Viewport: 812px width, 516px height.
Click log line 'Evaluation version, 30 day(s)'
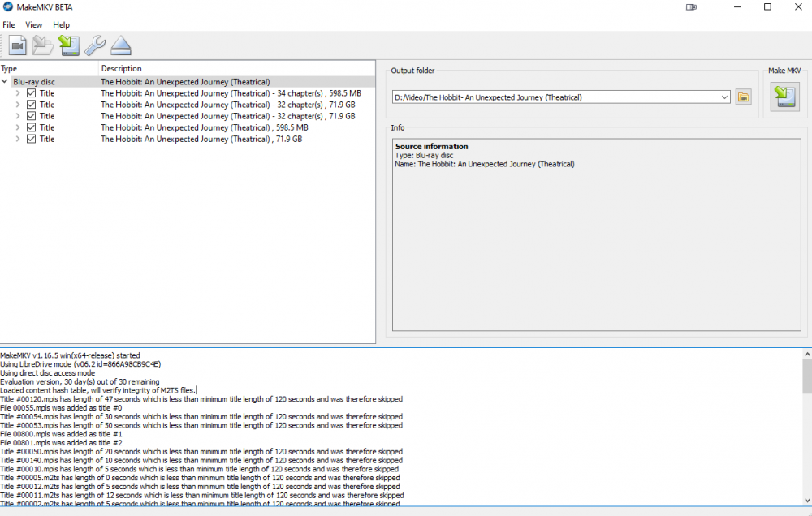click(80, 382)
